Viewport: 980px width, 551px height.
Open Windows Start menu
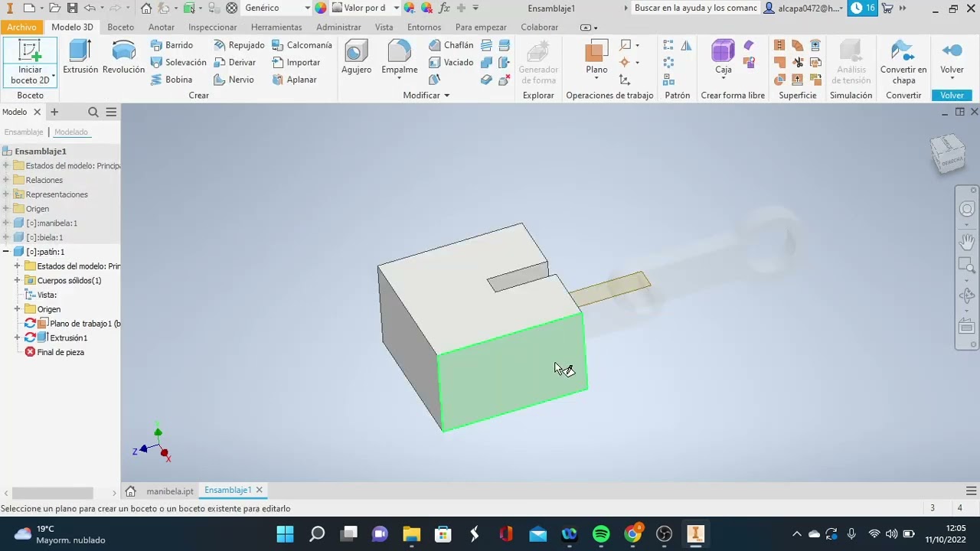[285, 533]
